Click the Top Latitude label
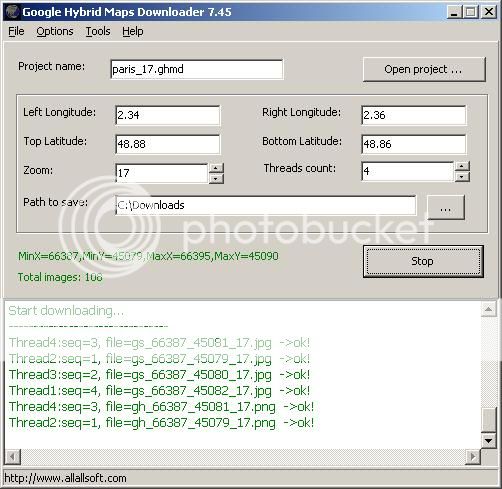Viewport: 502px width, 489px height. 55,141
